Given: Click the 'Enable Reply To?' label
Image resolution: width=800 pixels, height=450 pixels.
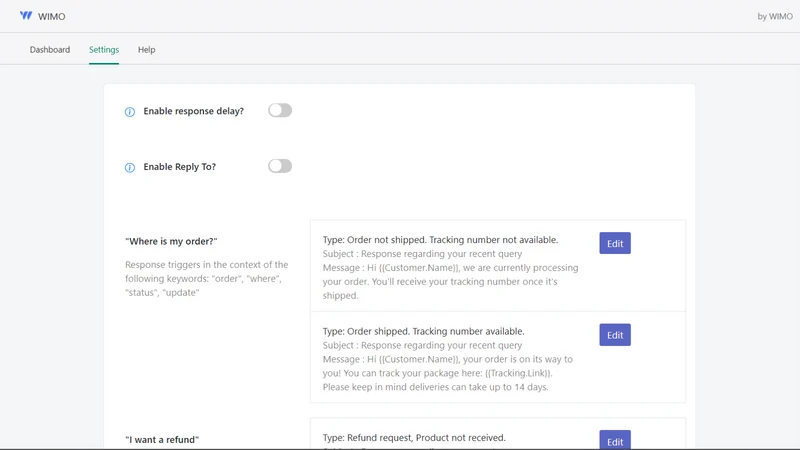Looking at the screenshot, I should click(x=180, y=166).
